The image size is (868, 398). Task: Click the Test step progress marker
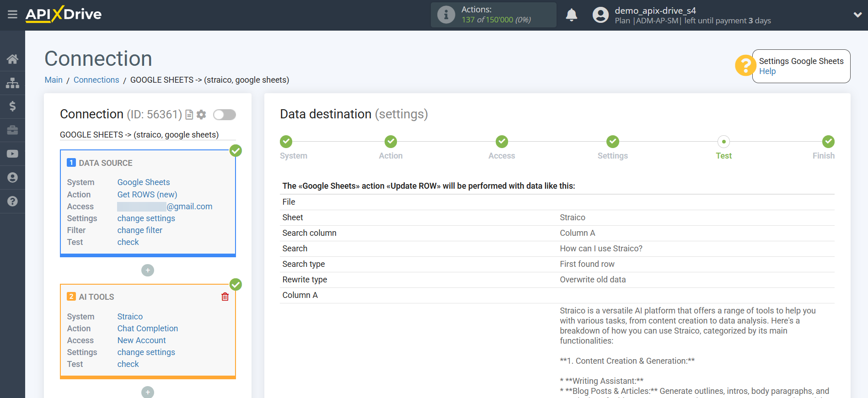pos(723,142)
